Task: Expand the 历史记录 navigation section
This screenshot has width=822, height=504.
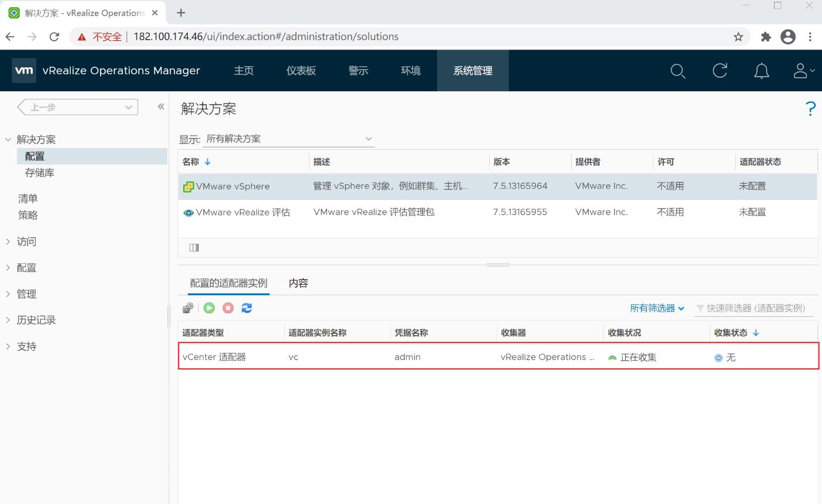Action: tap(8, 320)
